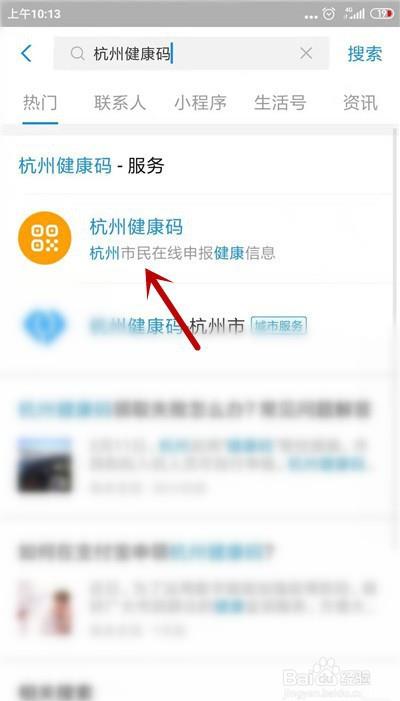Image resolution: width=400 pixels, height=701 pixels.
Task: Tap the back arrow icon
Action: pyautogui.click(x=26, y=54)
